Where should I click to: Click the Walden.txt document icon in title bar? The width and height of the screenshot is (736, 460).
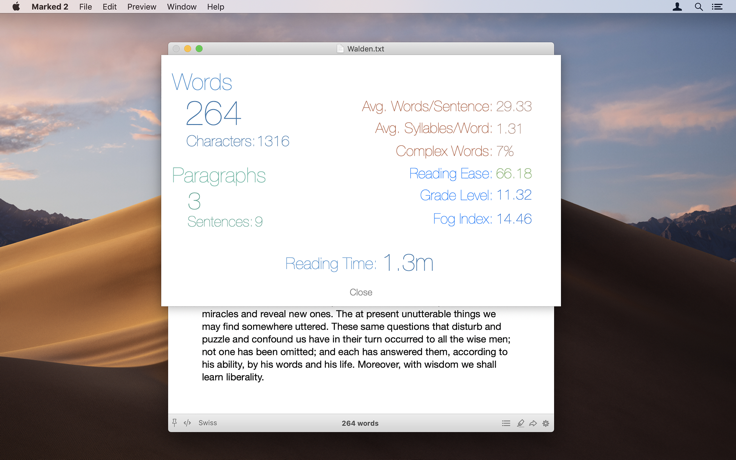coord(340,48)
